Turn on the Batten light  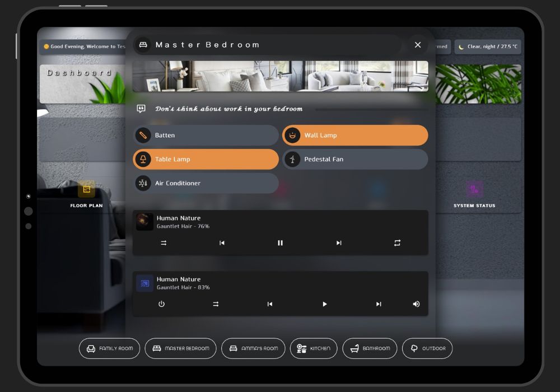(x=206, y=136)
